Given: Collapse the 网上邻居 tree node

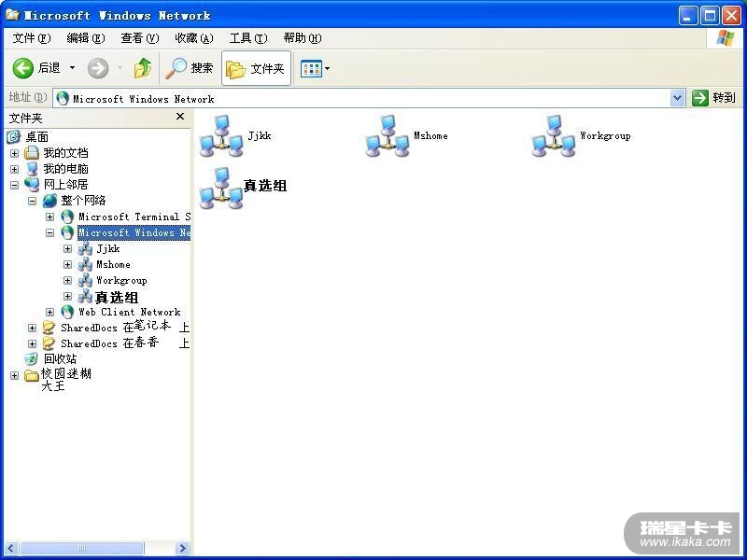Looking at the screenshot, I should point(14,185).
